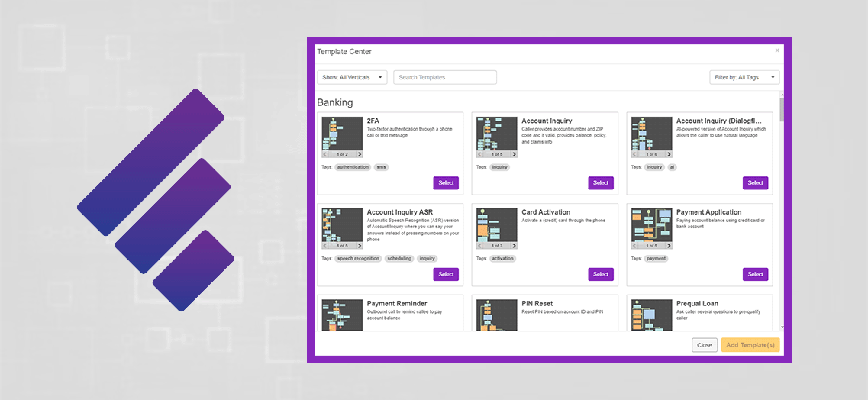Next preview arrow on Payment Application card
The image size is (868, 400).
point(669,246)
